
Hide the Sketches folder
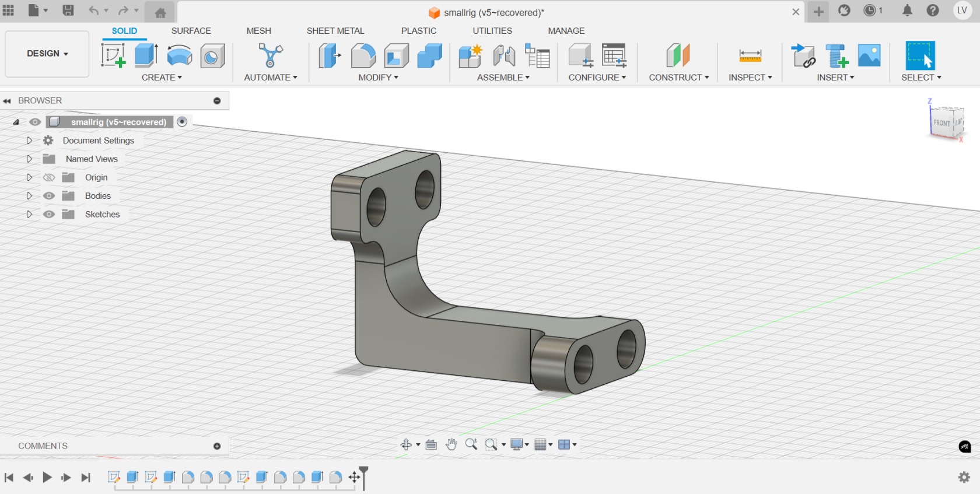point(49,215)
